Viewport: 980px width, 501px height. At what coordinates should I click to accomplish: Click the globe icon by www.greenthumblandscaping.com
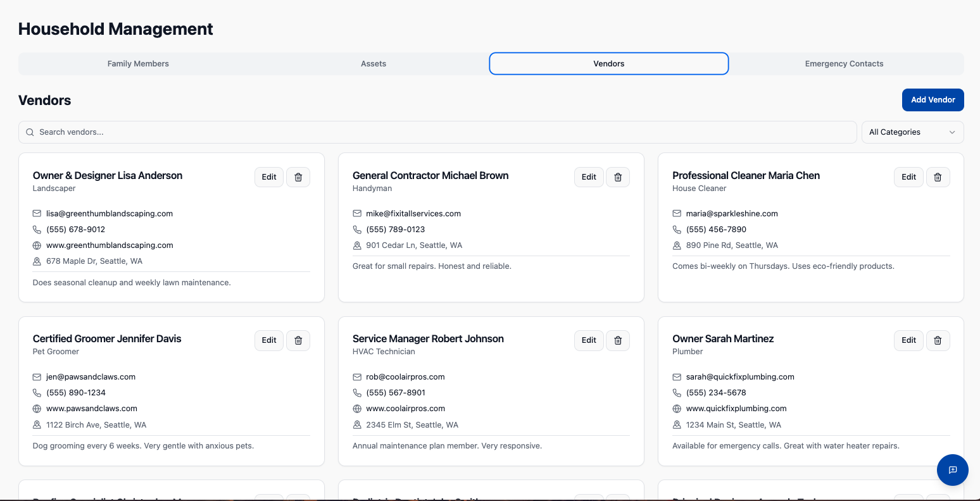click(37, 245)
